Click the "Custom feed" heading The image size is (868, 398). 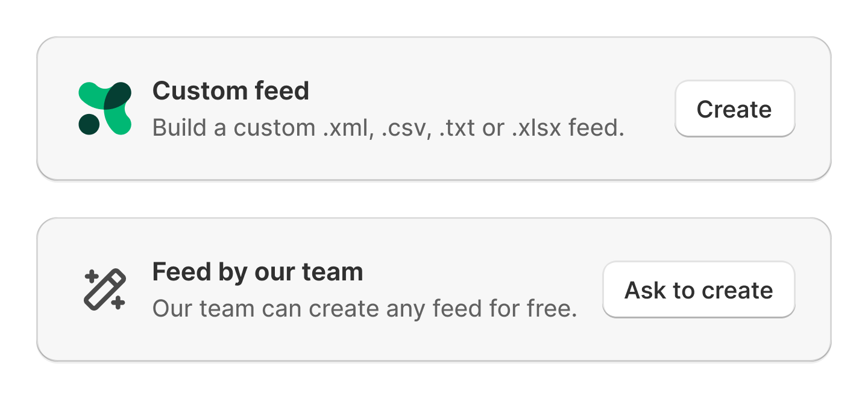(230, 91)
